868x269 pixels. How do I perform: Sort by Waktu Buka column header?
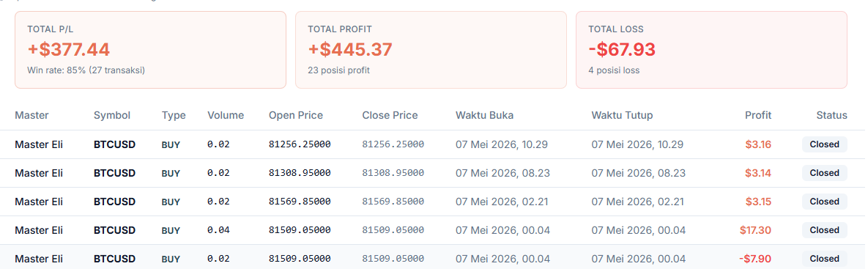pos(484,115)
